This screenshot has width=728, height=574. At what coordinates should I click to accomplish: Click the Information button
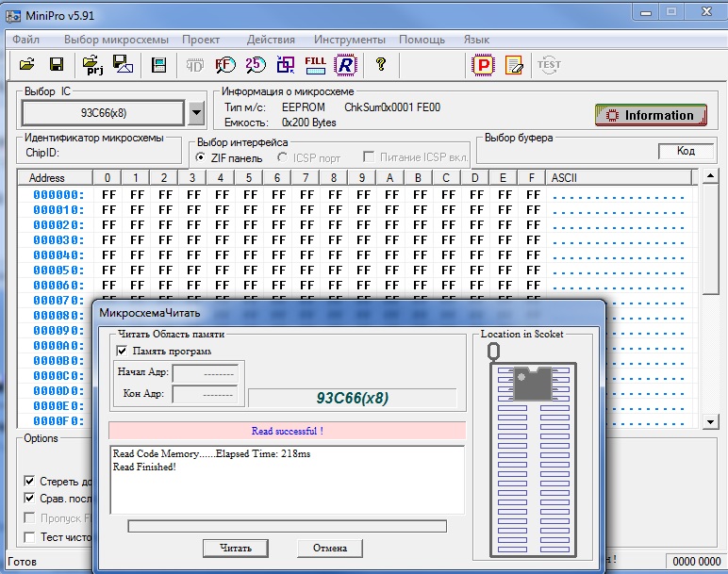(x=651, y=115)
